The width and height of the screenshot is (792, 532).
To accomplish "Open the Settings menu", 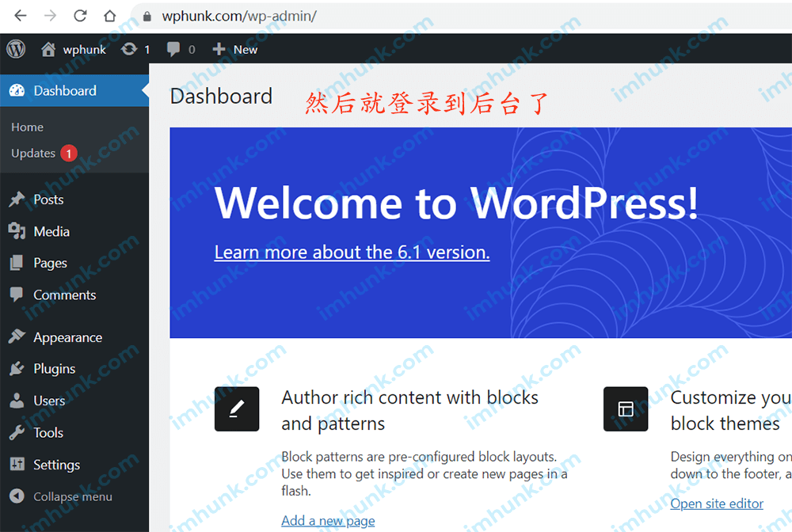I will (x=56, y=465).
